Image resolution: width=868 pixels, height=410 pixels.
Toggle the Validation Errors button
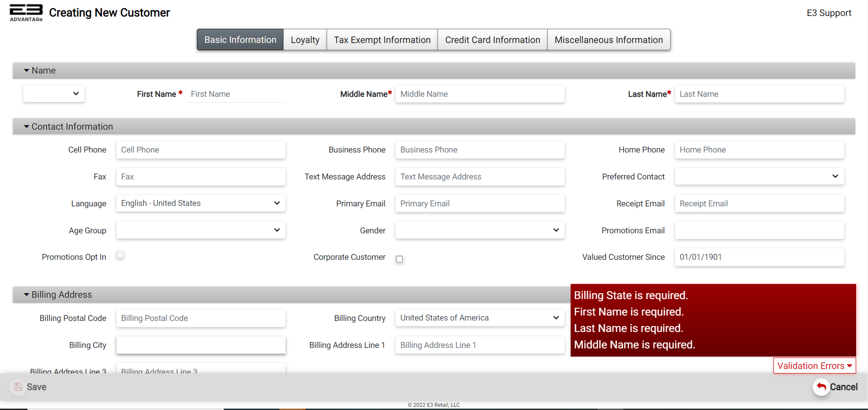tap(814, 366)
